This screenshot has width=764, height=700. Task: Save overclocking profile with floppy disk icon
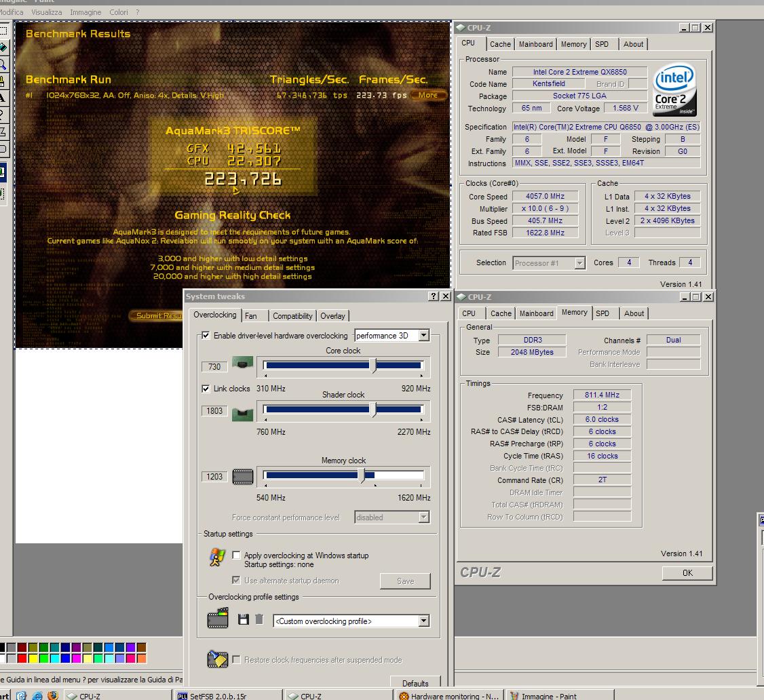[x=243, y=619]
